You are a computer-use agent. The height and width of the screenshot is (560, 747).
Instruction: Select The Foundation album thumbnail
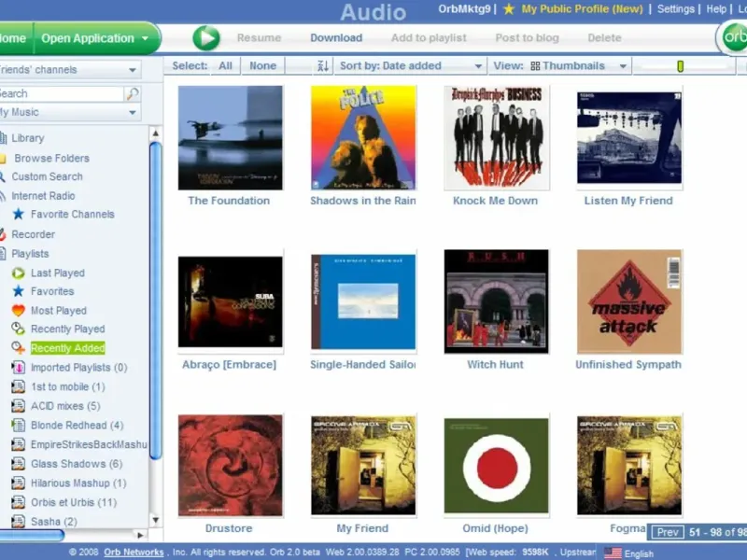tap(230, 137)
